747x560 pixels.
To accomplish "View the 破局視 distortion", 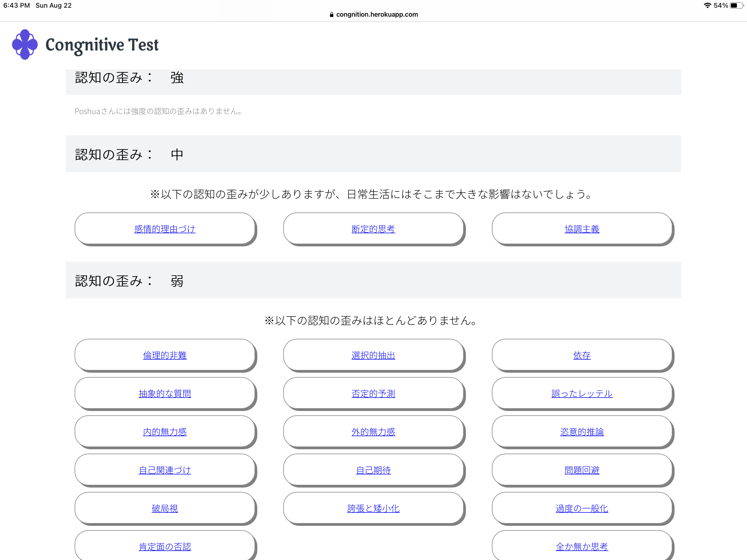I will tap(165, 508).
